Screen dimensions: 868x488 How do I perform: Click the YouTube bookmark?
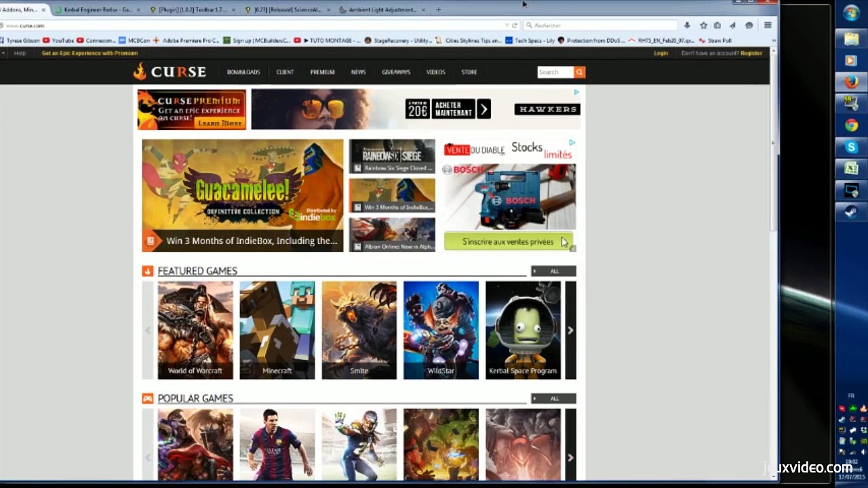[x=58, y=41]
